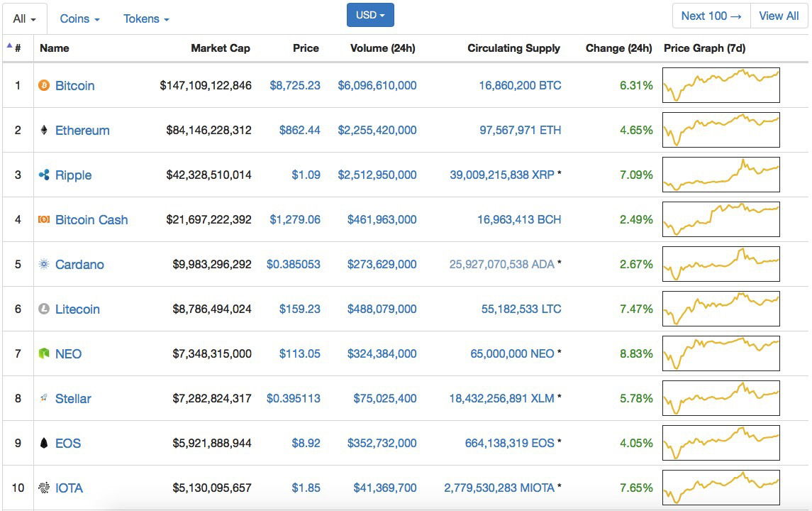The image size is (812, 511).
Task: Click the NEO green icon
Action: pyautogui.click(x=44, y=354)
